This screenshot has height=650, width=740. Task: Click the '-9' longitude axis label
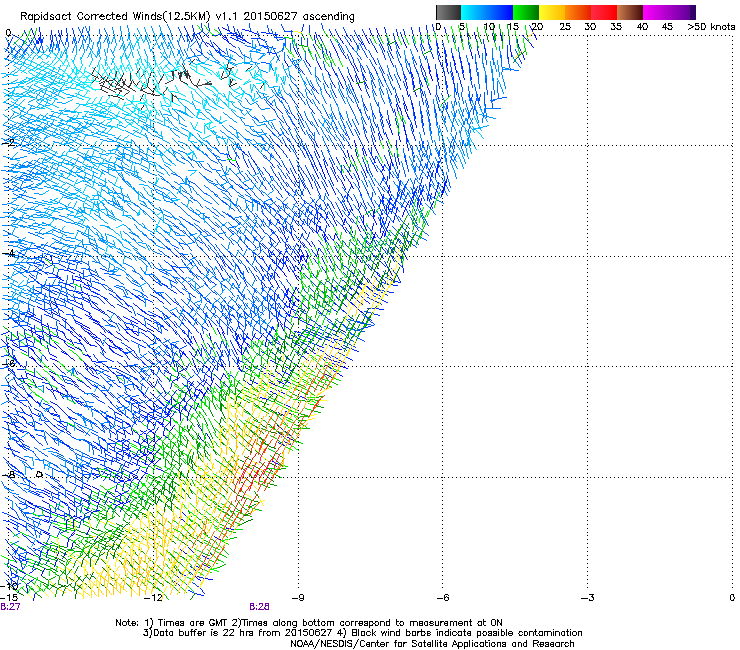[x=298, y=598]
